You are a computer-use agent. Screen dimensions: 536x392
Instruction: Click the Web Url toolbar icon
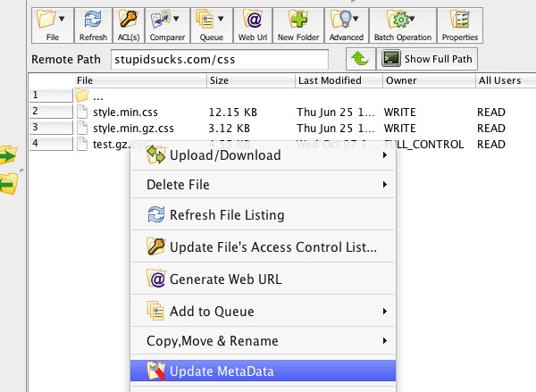(253, 26)
